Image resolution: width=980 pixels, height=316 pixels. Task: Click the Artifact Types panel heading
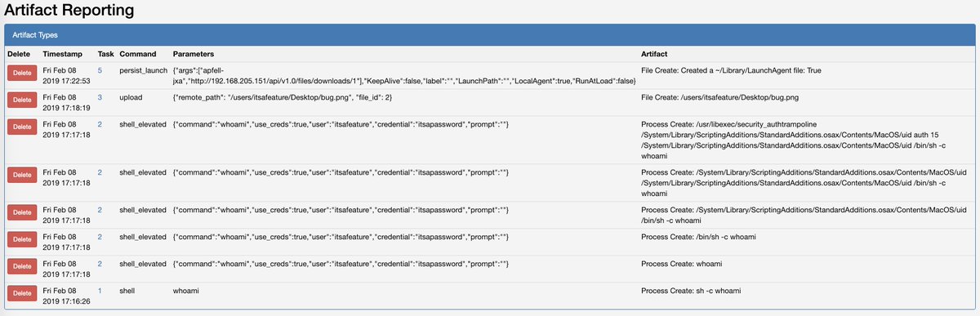(490, 35)
